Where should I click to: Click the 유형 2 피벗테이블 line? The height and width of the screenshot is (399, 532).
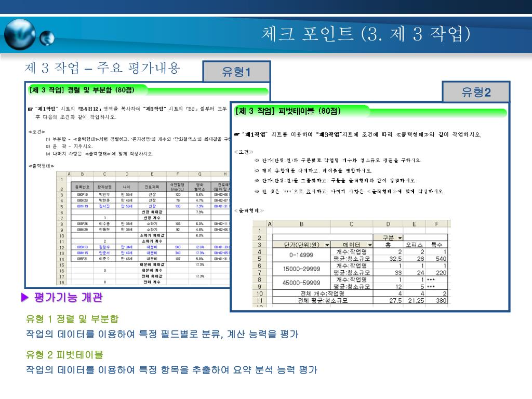pyautogui.click(x=64, y=355)
